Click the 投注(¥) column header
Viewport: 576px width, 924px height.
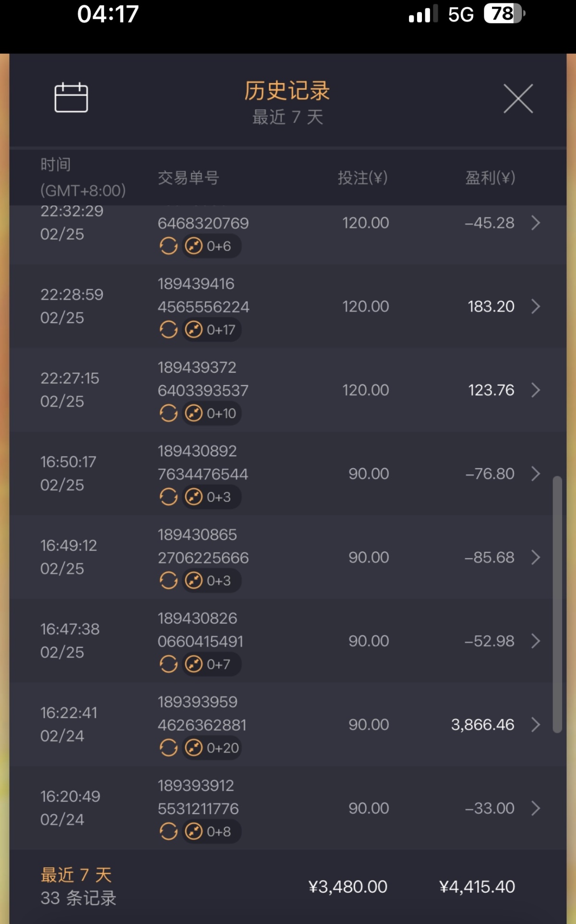(362, 178)
